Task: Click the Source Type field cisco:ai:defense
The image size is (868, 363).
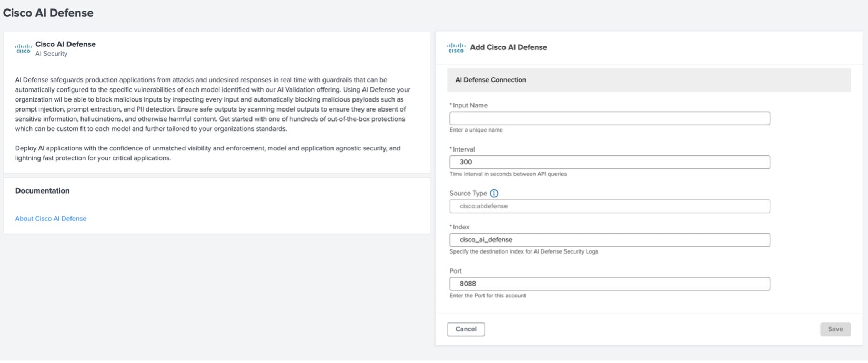Action: tap(609, 206)
